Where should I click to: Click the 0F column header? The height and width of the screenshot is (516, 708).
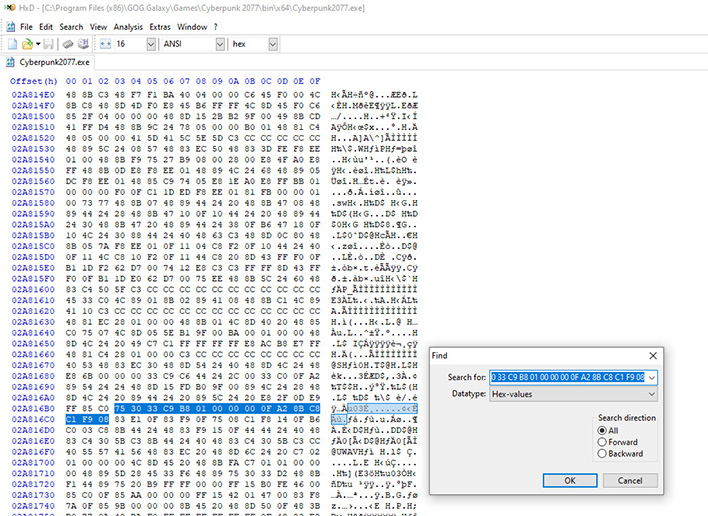click(315, 81)
